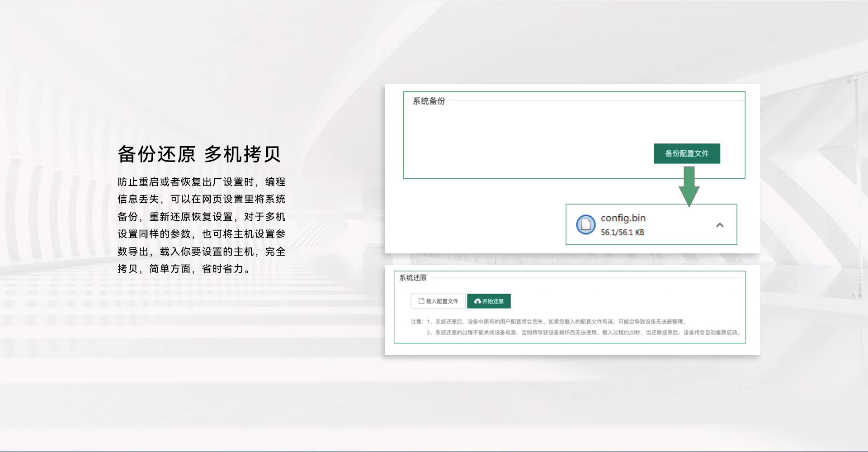Click the restore note 2 about 关闭设备电源

(584, 332)
